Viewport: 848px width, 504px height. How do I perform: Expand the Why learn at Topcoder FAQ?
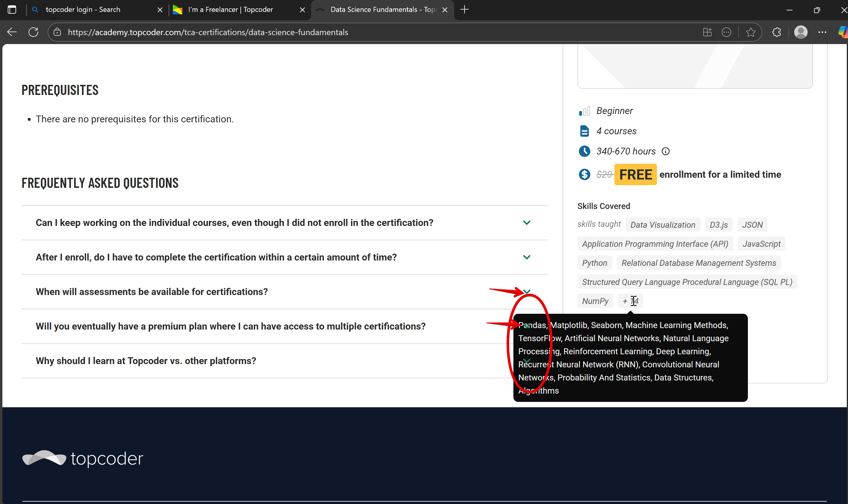(146, 361)
